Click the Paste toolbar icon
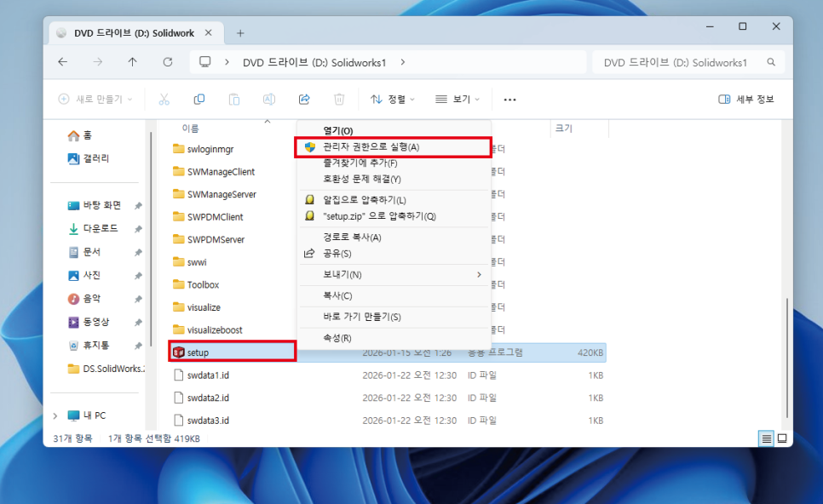823x504 pixels. (234, 99)
